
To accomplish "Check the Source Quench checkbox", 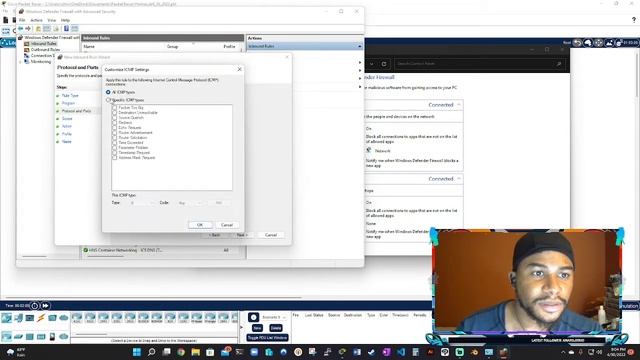I will (x=115, y=118).
